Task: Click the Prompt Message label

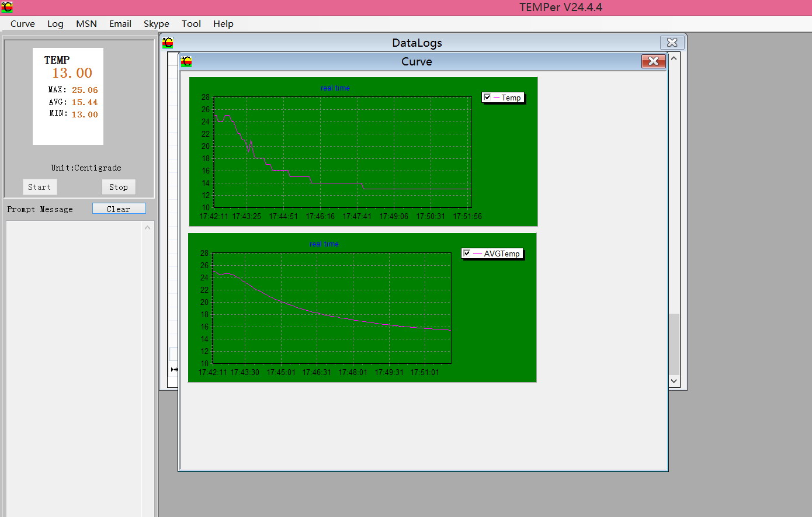Action: (40, 209)
